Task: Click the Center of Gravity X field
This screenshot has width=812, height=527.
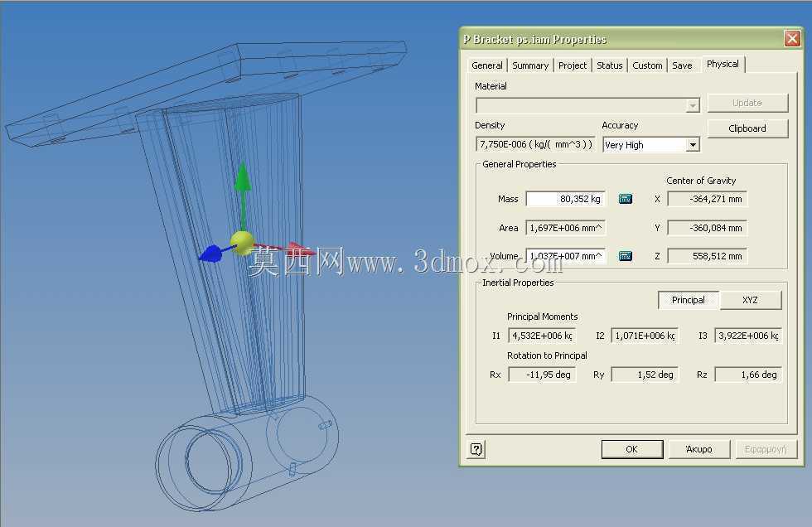Action: (708, 199)
